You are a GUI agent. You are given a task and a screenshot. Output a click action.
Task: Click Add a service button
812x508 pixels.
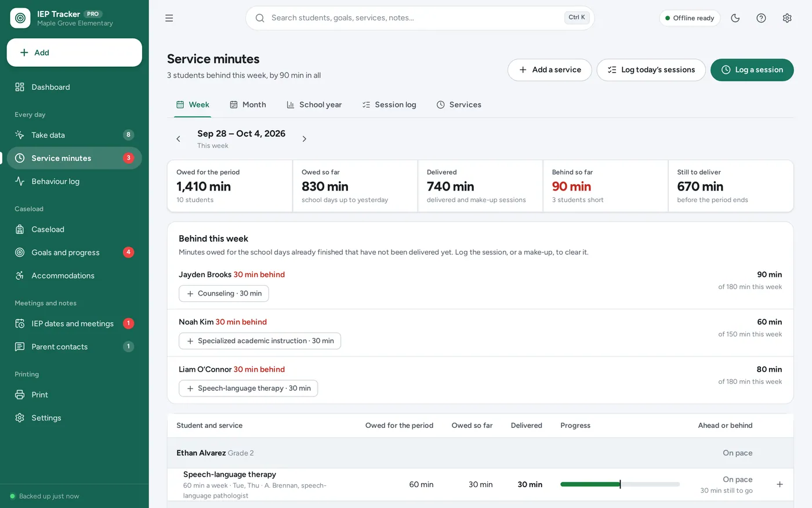[x=549, y=70]
